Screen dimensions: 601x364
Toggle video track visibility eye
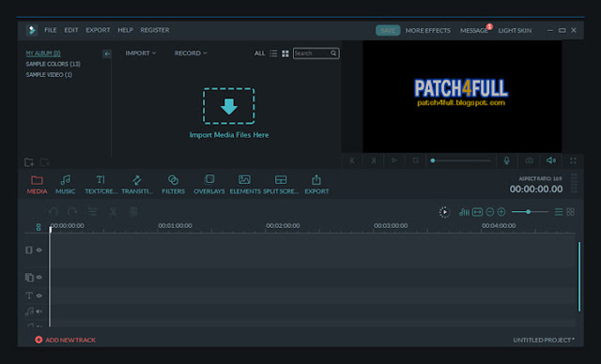point(39,250)
